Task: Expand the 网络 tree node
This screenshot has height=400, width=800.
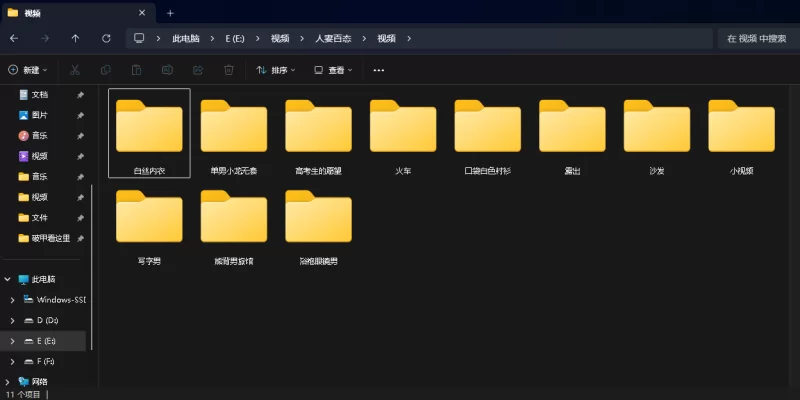Action: coord(8,382)
